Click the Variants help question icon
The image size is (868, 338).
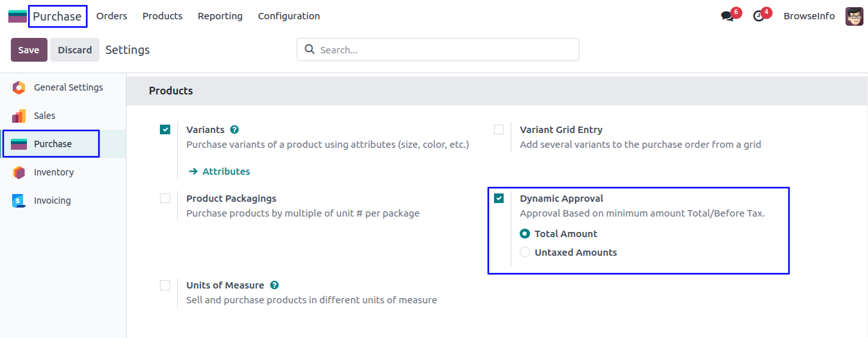click(235, 130)
